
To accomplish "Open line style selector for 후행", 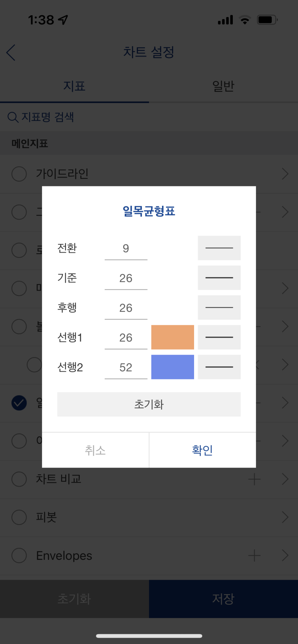I will pos(219,307).
